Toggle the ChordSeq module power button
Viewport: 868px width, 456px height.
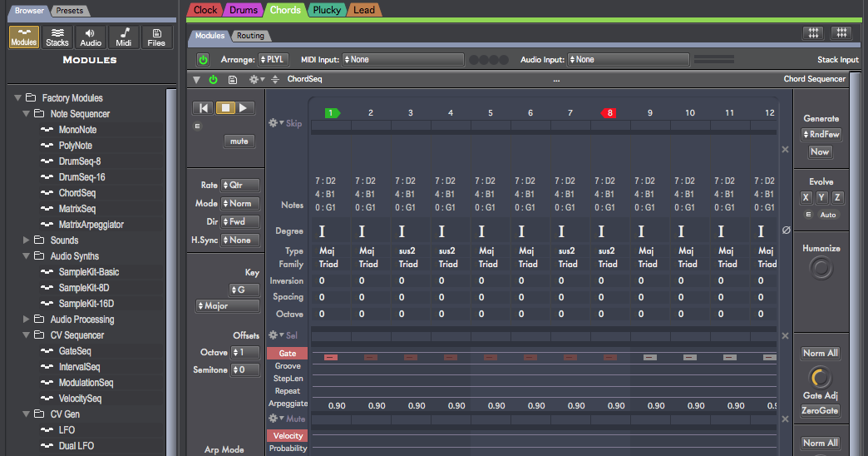(213, 80)
